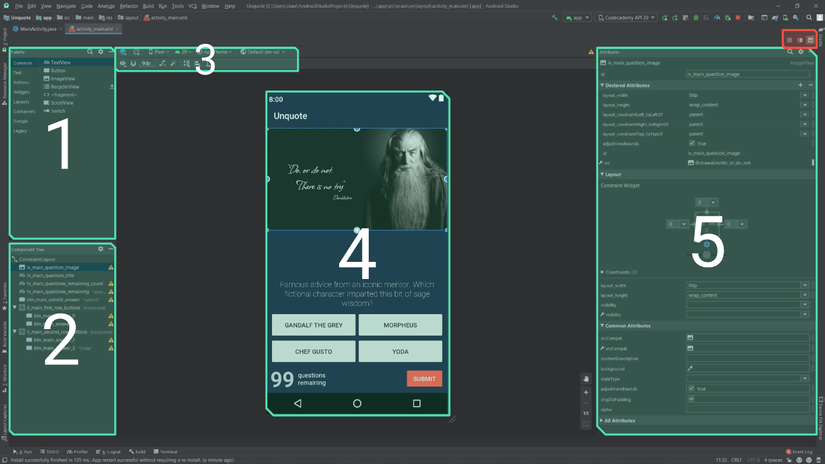Open the Logcat tool window button

pos(108,451)
